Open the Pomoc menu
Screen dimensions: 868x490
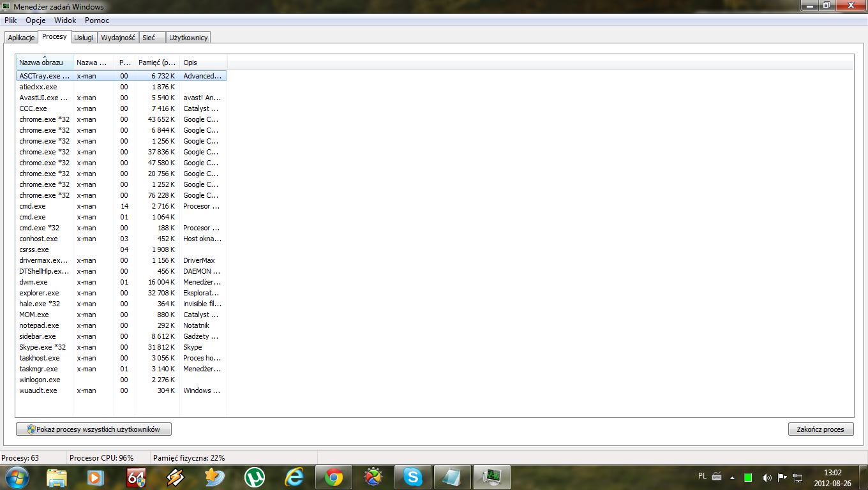pos(97,20)
